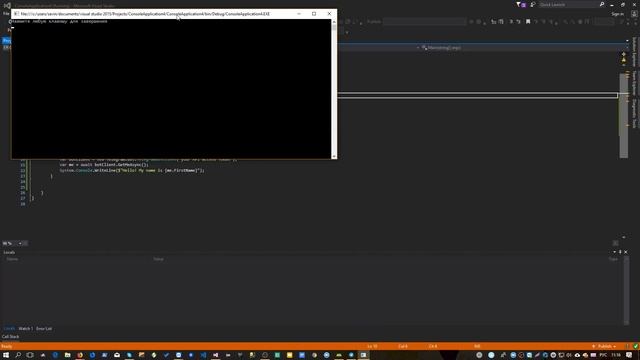Image resolution: width=640 pixels, height=360 pixels.
Task: Open Locals panel window position dropdown
Action: [x=614, y=252]
